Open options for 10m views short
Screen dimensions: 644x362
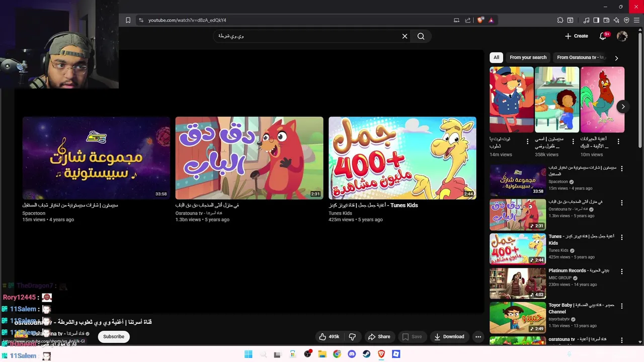tap(618, 142)
